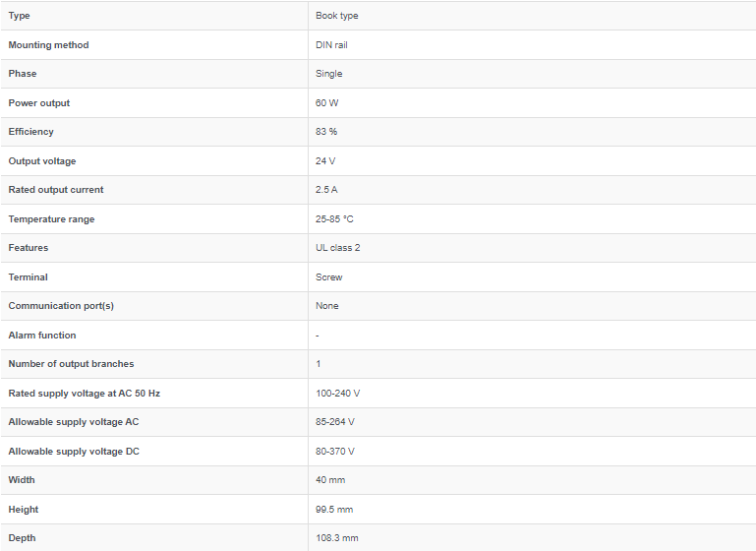The image size is (756, 551).
Task: Select the Phase row label
Action: pyautogui.click(x=22, y=74)
